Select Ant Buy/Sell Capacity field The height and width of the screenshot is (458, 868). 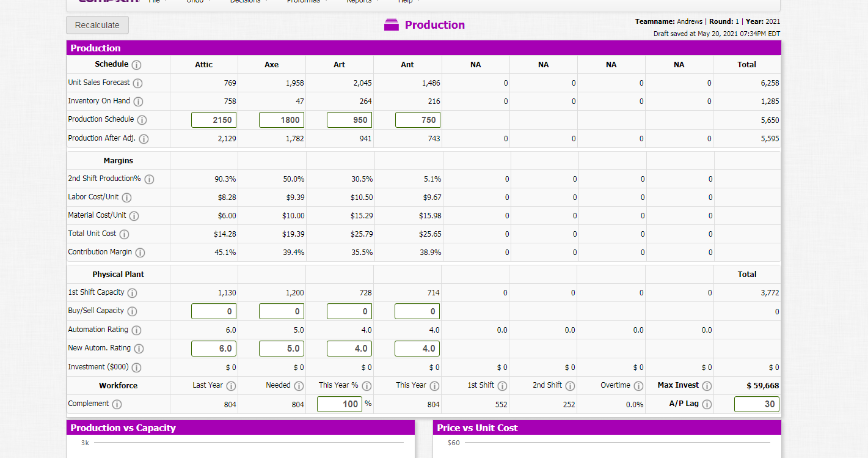click(x=417, y=311)
